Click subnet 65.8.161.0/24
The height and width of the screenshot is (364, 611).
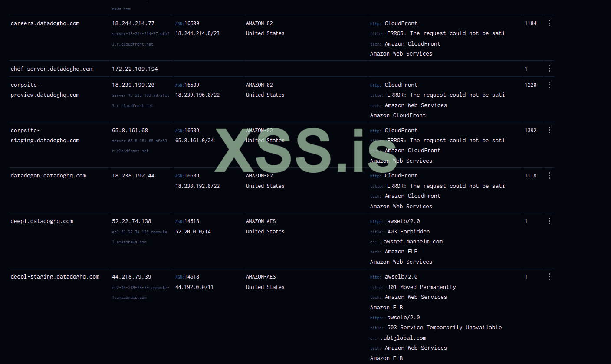194,141
